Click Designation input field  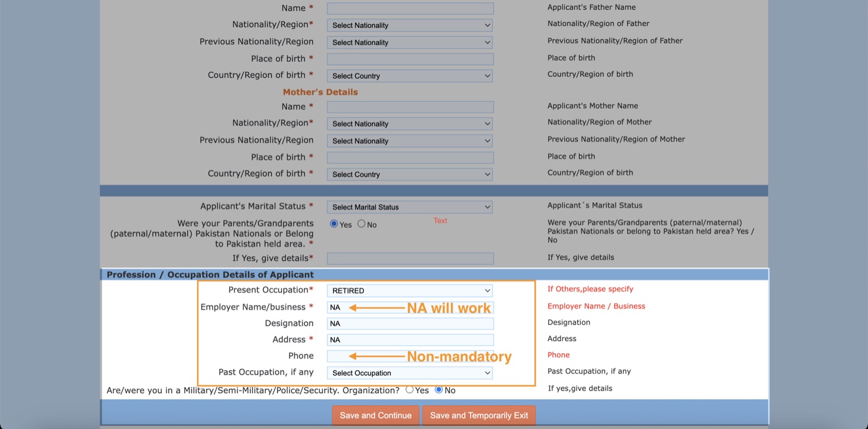[x=410, y=324]
